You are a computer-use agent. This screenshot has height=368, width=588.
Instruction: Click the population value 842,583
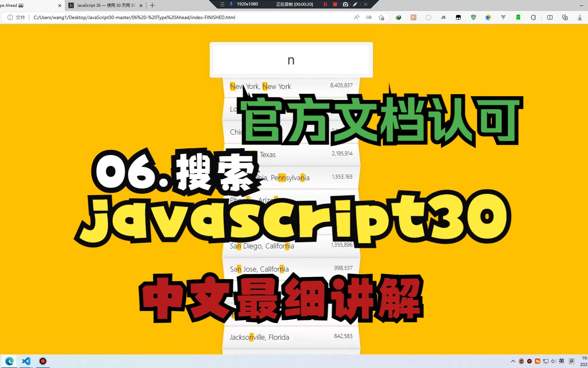[x=343, y=336]
